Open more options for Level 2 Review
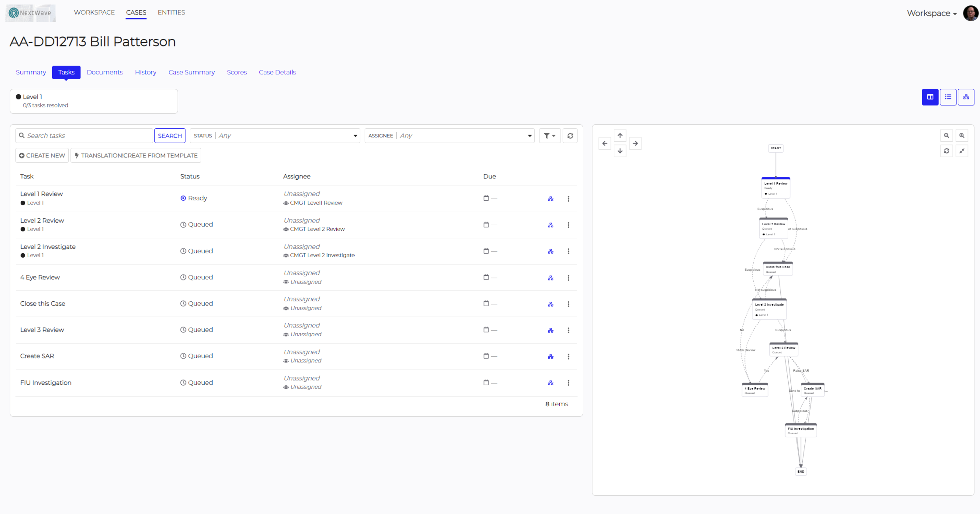This screenshot has height=514, width=980. click(568, 225)
